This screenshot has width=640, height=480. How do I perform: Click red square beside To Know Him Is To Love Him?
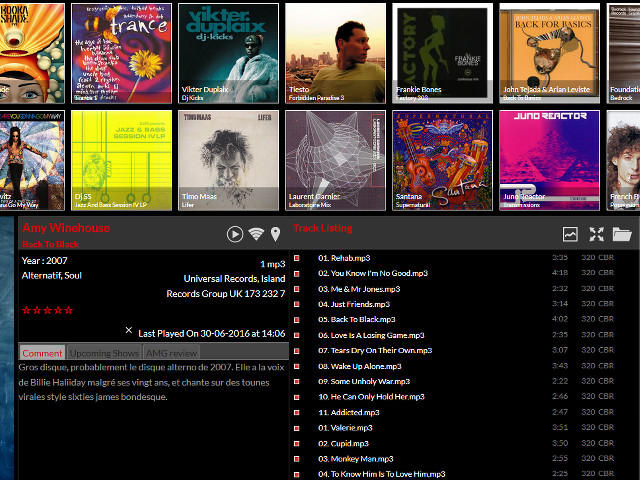(297, 474)
